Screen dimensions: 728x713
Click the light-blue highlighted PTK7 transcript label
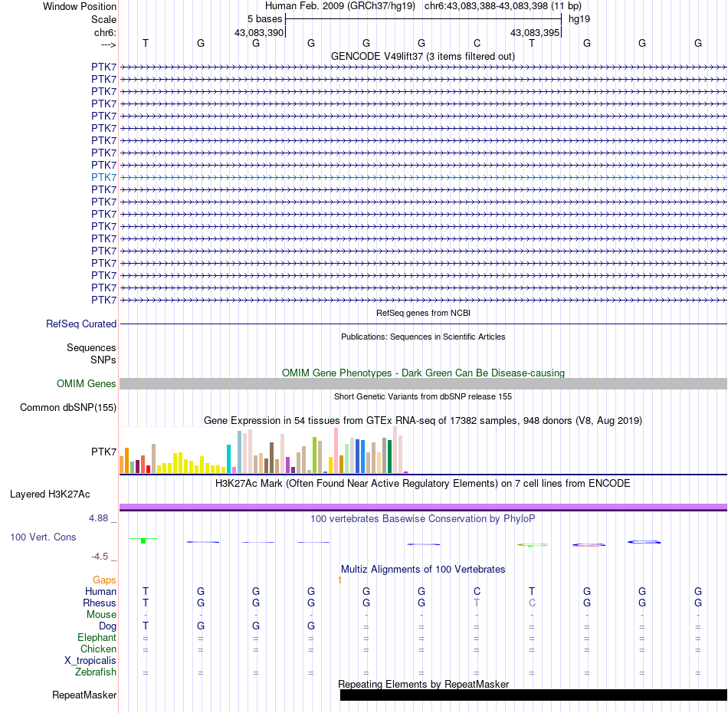(x=103, y=177)
